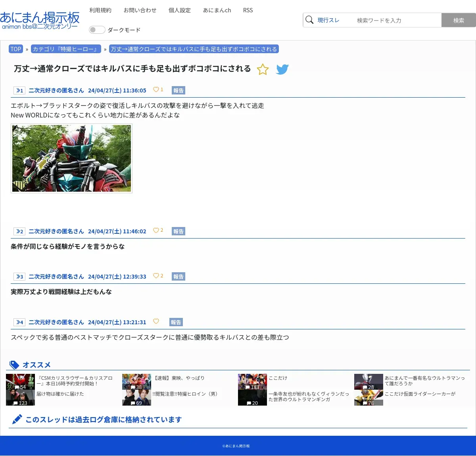This screenshot has height=456, width=476.
Task: Open the 現行スレ search scope selector
Action: point(328,20)
